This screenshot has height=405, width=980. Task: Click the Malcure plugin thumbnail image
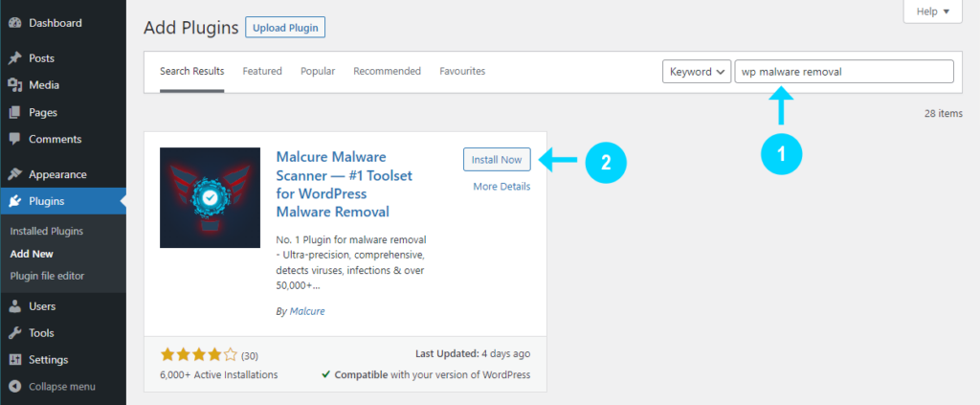[210, 198]
